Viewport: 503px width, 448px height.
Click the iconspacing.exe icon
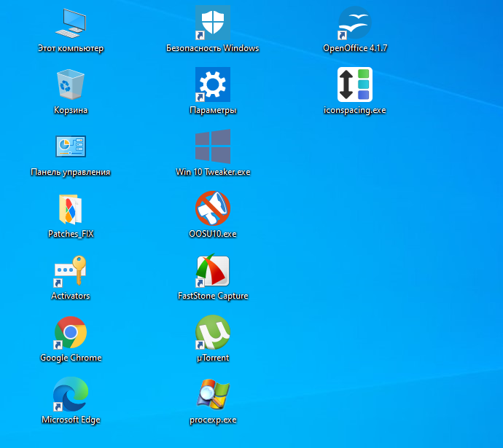(355, 85)
